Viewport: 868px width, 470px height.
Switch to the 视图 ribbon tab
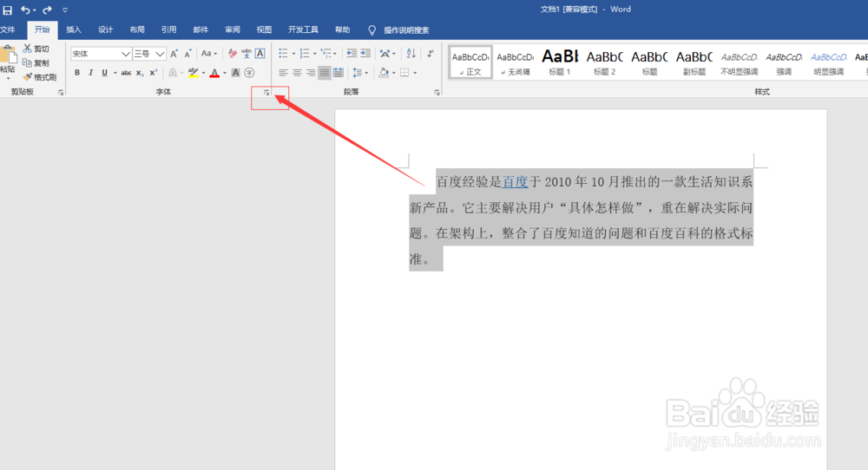(x=264, y=29)
